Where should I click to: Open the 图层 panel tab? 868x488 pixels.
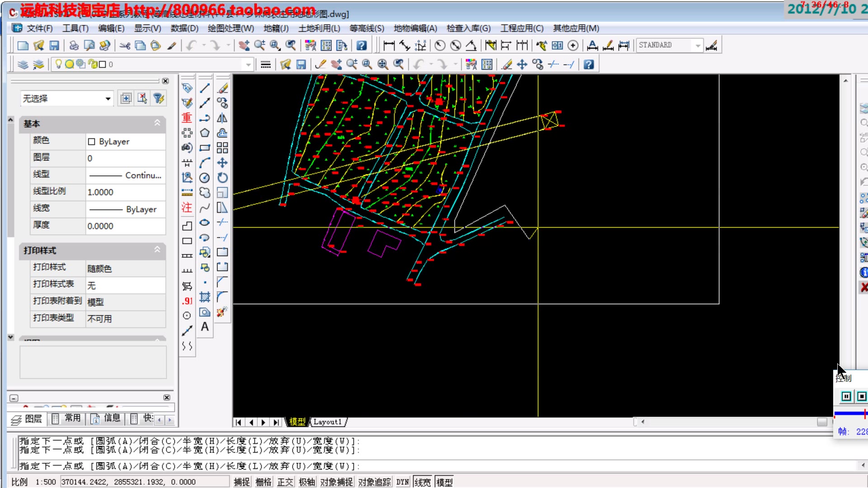pos(27,419)
